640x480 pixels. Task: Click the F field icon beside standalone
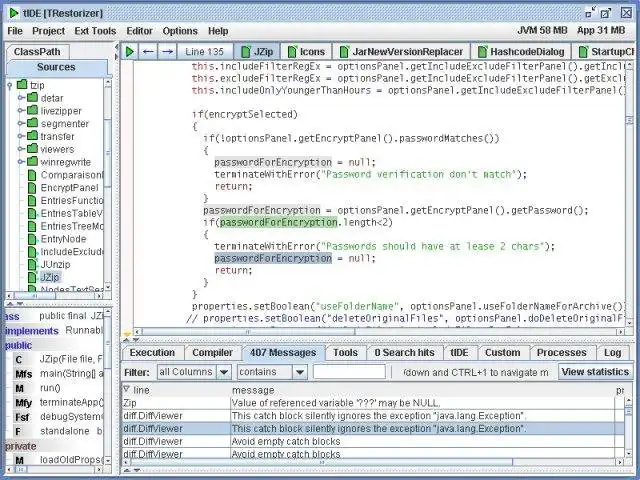pos(18,431)
